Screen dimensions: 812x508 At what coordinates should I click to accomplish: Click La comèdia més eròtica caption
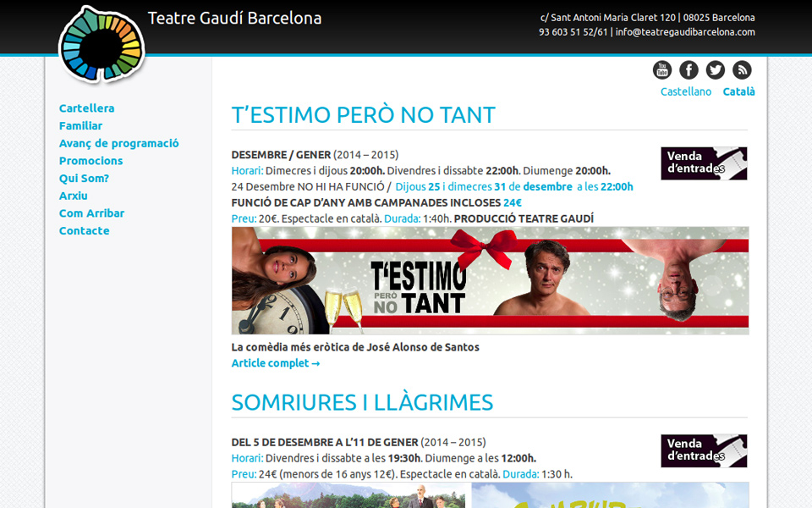[355, 347]
